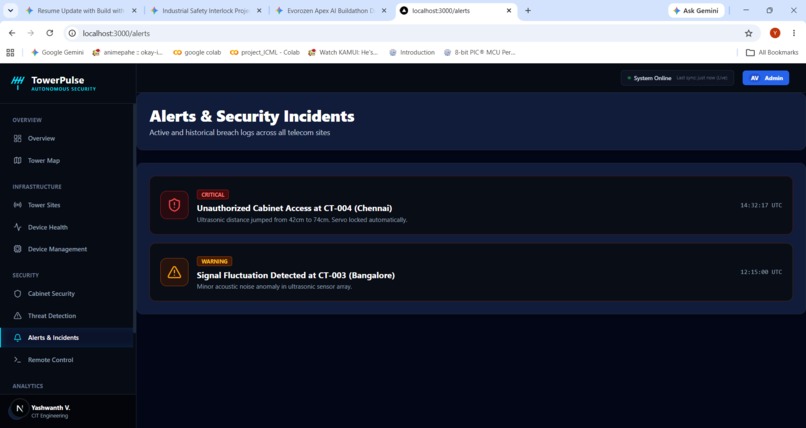Open the Introduction bookmark
This screenshot has height=428, width=806.
pos(412,52)
